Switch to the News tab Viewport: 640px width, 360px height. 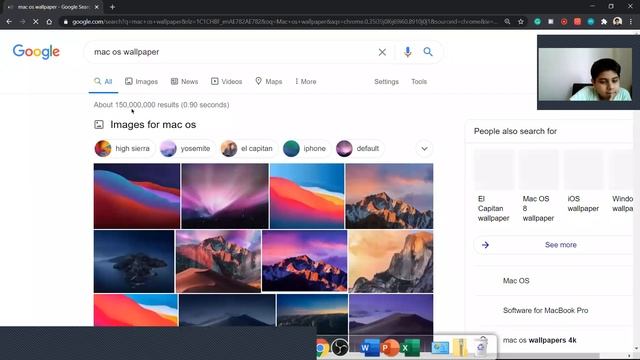pyautogui.click(x=184, y=82)
